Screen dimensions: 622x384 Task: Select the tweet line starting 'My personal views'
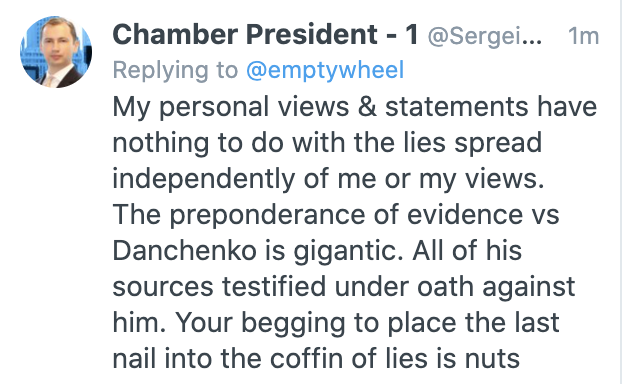pos(355,108)
